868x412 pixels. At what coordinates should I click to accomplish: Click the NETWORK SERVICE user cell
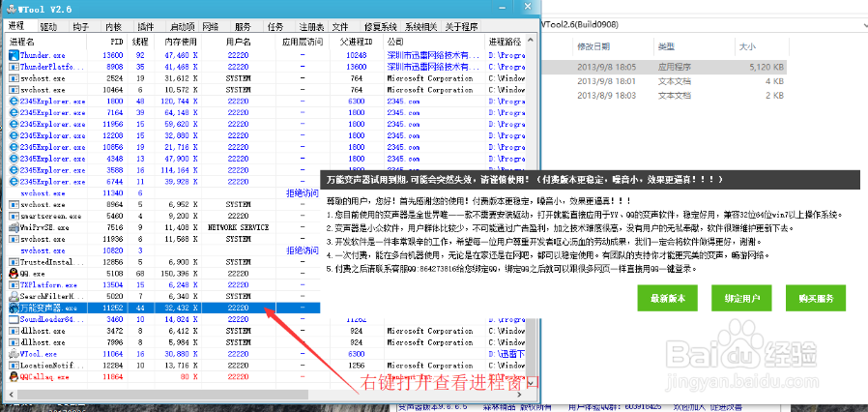[x=239, y=227]
